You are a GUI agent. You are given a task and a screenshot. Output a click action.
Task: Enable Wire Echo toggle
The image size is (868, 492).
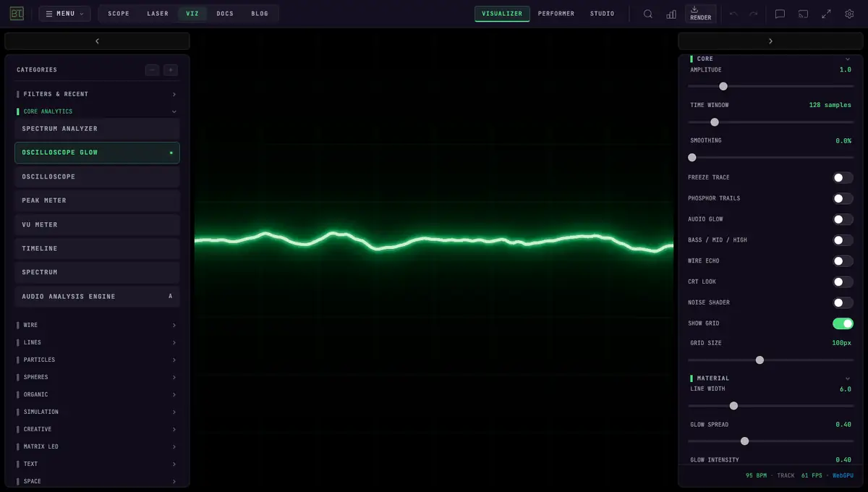click(843, 261)
